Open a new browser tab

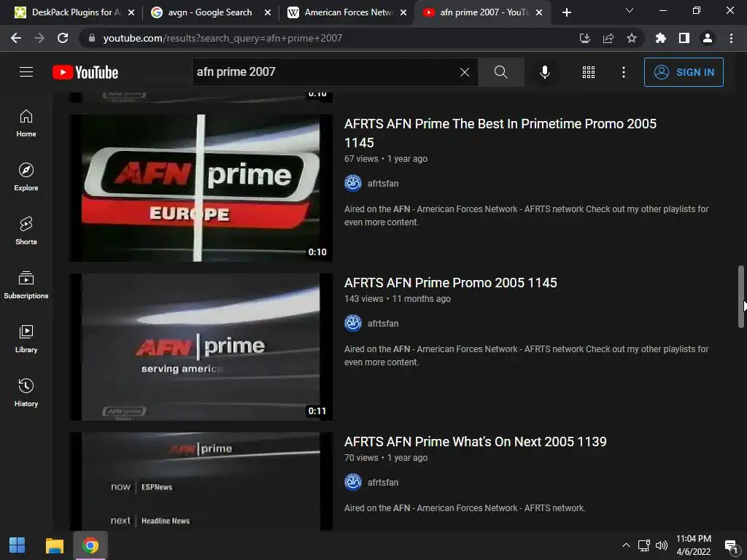[x=566, y=12]
